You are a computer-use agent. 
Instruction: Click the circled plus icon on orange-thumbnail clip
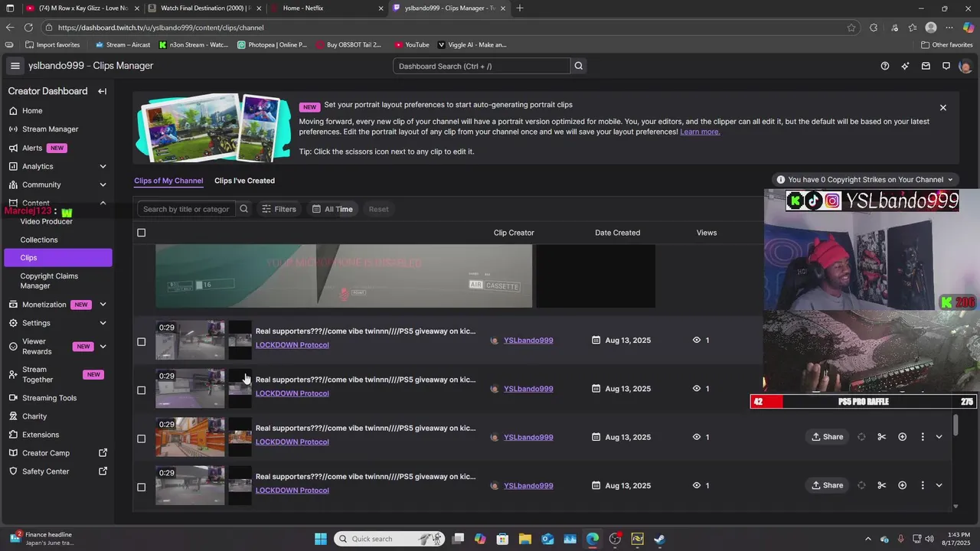click(902, 437)
